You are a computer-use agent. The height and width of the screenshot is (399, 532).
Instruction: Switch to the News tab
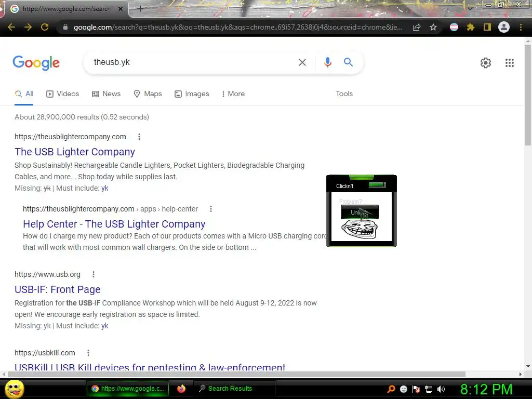tap(106, 94)
